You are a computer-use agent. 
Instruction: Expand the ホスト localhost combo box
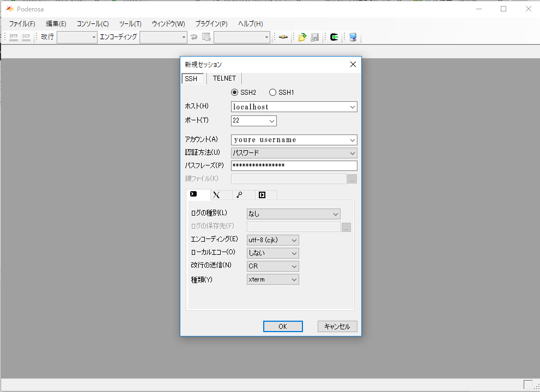[353, 107]
